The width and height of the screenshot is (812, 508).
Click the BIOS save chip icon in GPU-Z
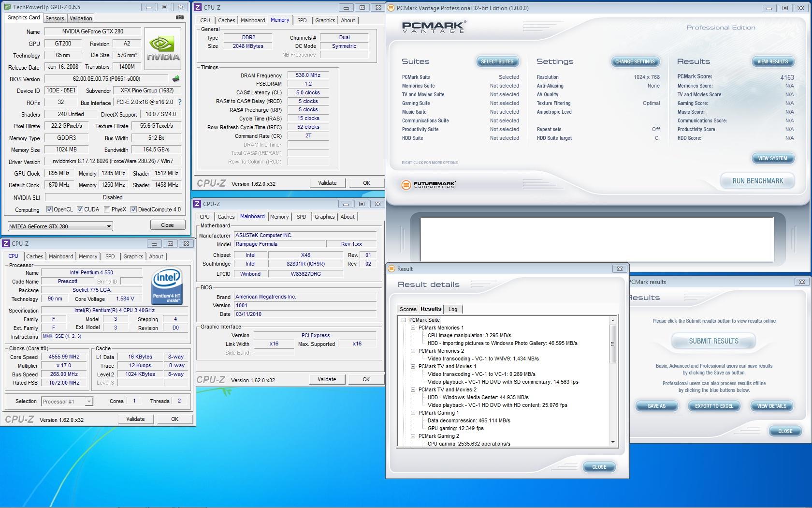click(176, 78)
